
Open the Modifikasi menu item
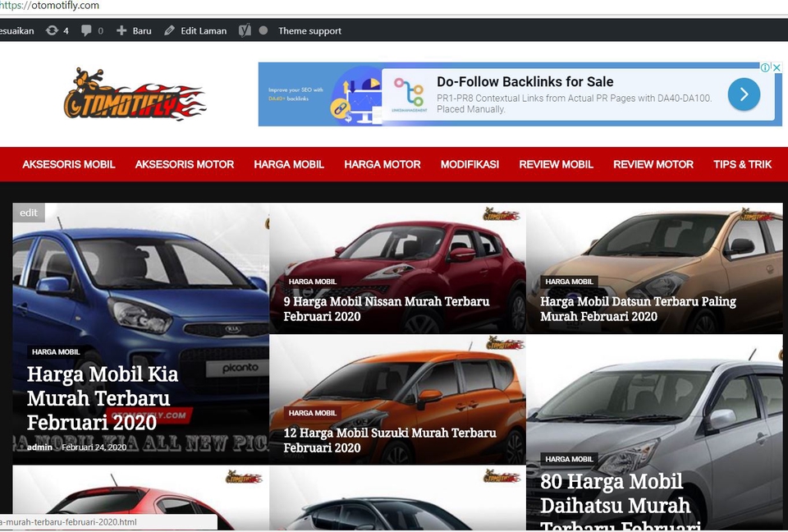click(470, 164)
